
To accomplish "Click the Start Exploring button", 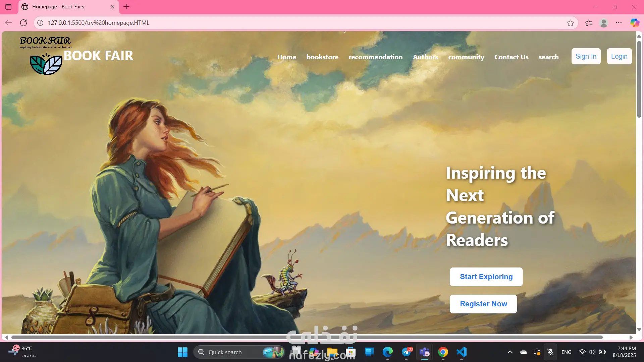I will coord(486,277).
